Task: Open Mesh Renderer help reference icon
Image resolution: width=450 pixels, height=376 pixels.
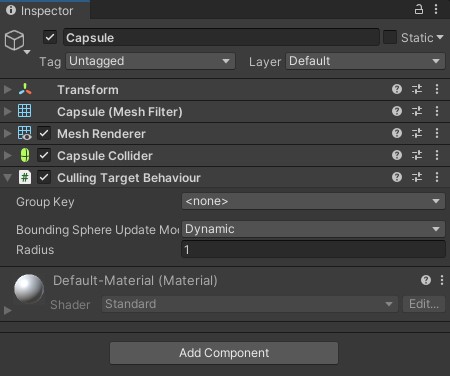Action: [397, 133]
